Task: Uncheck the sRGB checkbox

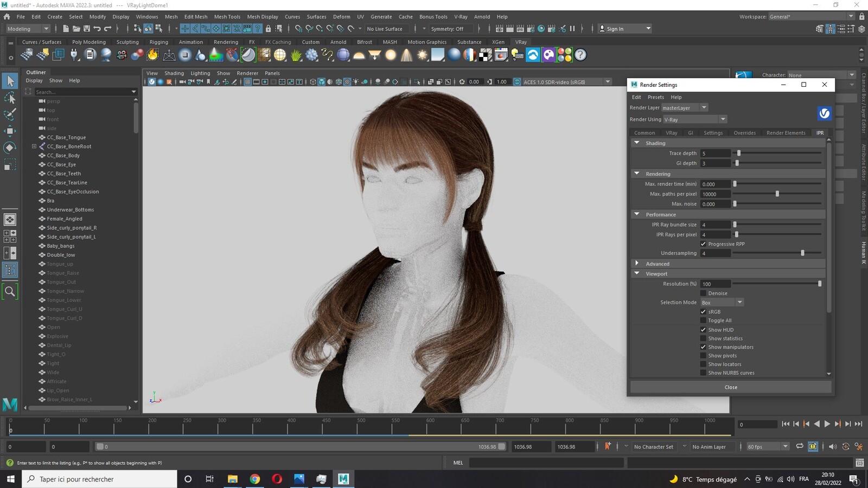Action: pyautogui.click(x=703, y=312)
